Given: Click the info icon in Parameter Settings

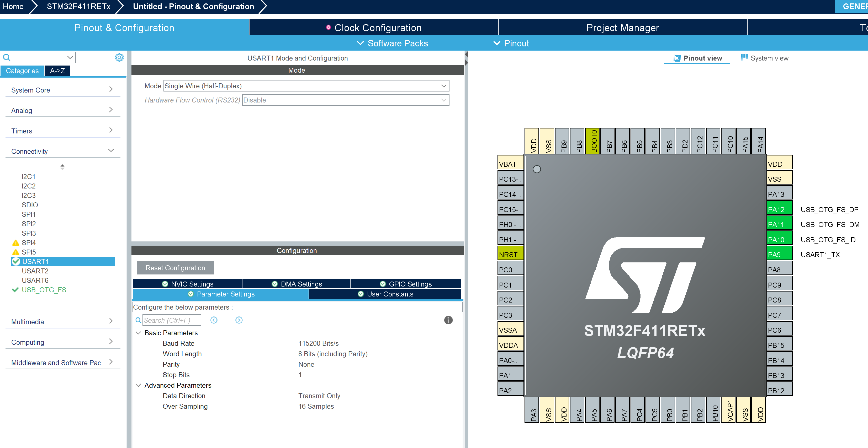Looking at the screenshot, I should click(x=448, y=320).
